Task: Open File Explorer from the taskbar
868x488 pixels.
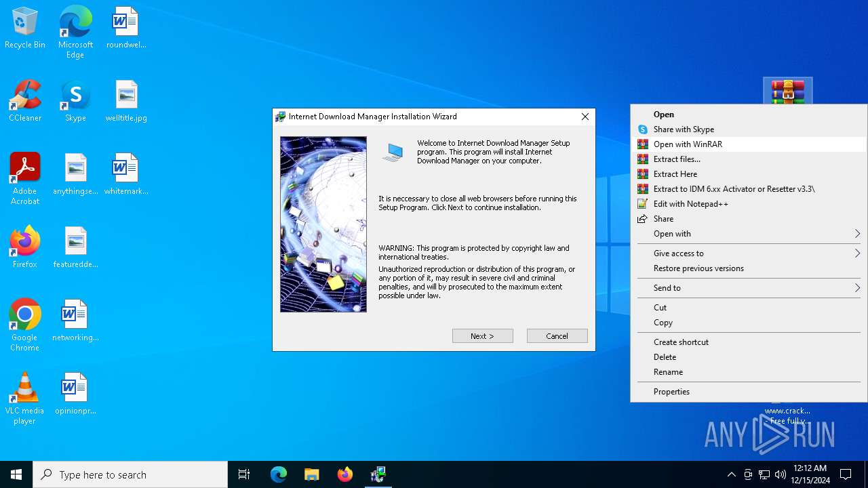Action: click(312, 474)
